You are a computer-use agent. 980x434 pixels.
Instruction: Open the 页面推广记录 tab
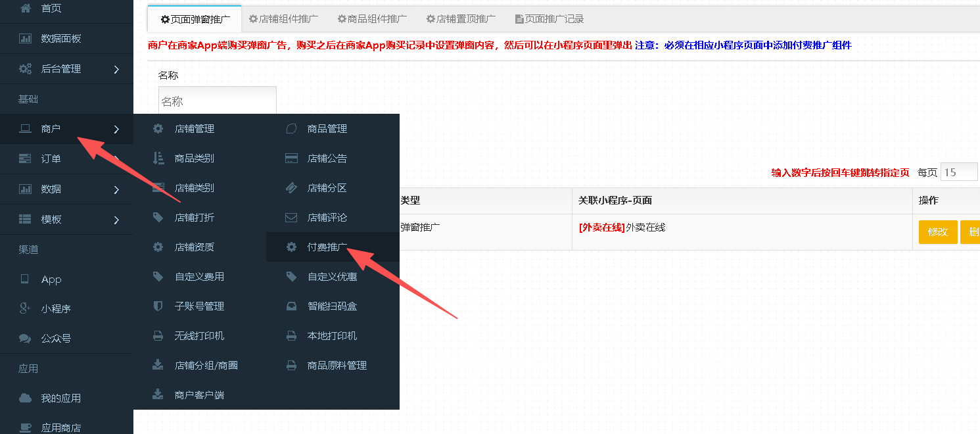(549, 19)
